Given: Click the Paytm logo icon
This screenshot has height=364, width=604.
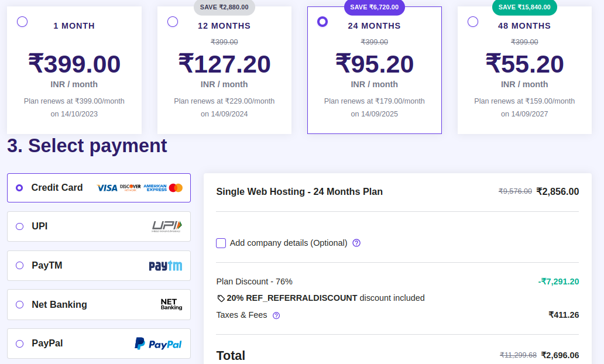Looking at the screenshot, I should point(165,266).
